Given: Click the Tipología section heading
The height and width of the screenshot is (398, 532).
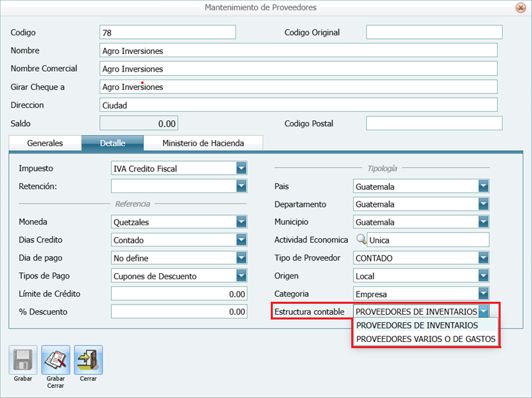Looking at the screenshot, I should (x=382, y=168).
